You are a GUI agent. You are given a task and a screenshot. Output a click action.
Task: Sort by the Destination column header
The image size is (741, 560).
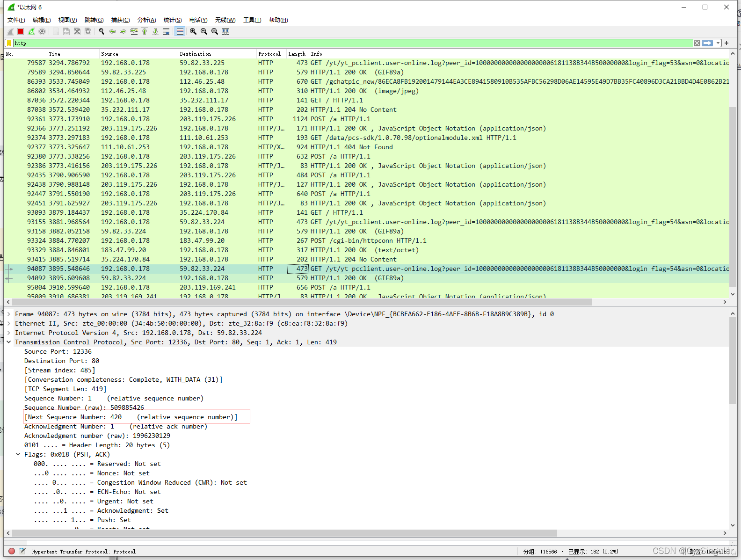217,54
